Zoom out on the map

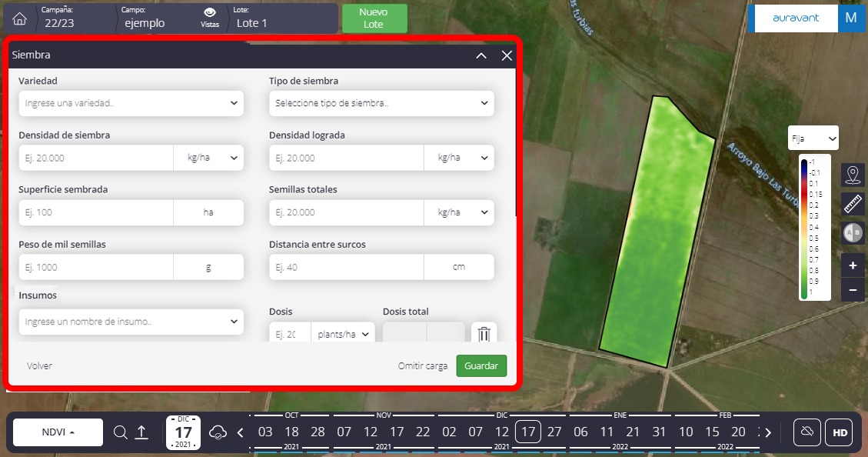[853, 290]
